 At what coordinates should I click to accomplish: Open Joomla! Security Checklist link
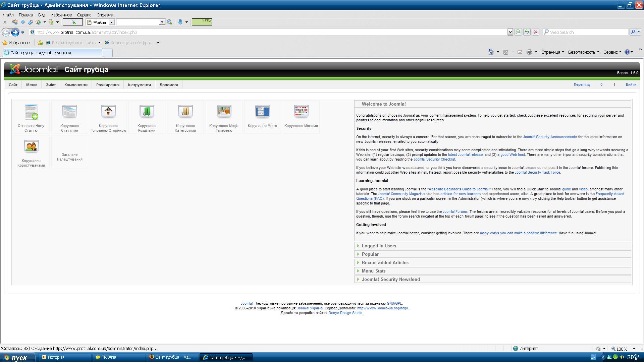(x=434, y=160)
